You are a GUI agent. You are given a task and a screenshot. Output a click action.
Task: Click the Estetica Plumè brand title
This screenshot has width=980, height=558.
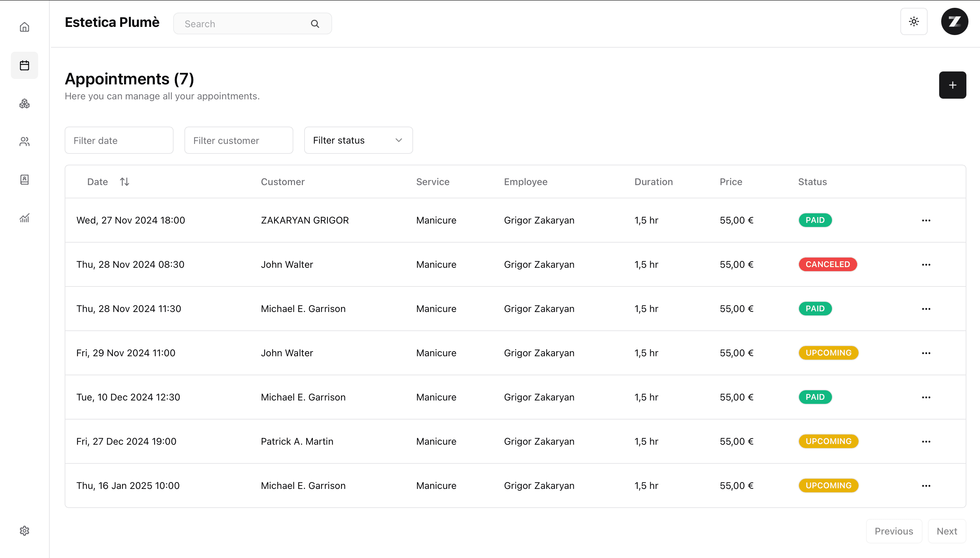[112, 22]
